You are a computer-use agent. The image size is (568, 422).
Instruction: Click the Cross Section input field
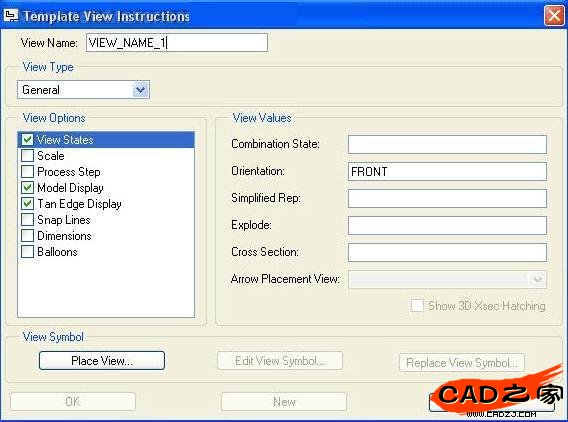click(x=447, y=252)
